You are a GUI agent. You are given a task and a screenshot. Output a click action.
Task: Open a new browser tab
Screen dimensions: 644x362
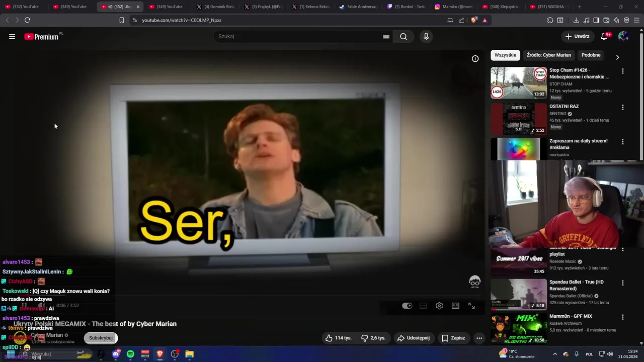pyautogui.click(x=579, y=7)
